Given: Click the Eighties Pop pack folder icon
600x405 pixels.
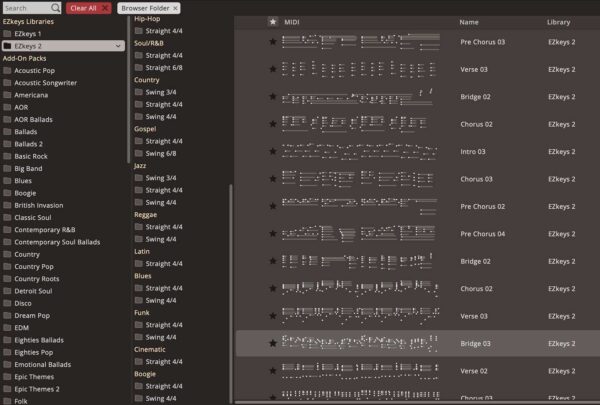Looking at the screenshot, I should tap(7, 352).
